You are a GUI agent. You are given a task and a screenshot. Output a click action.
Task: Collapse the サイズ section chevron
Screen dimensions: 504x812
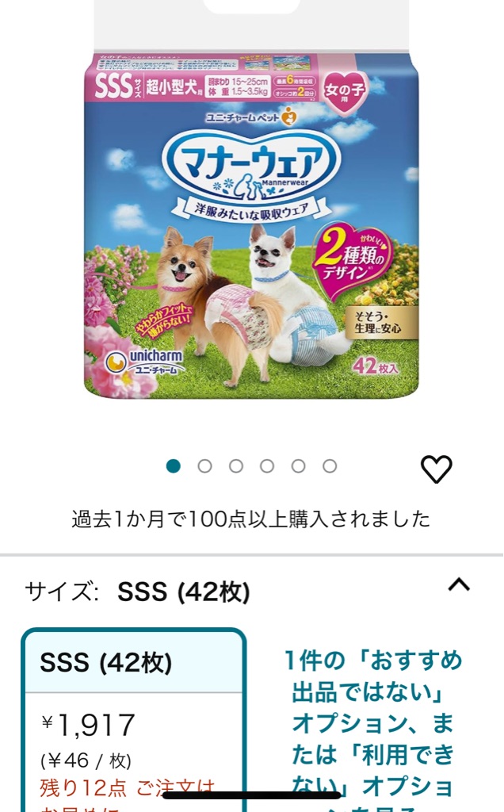click(459, 584)
